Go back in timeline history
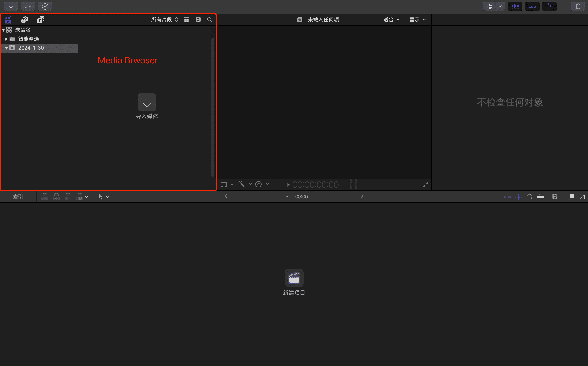The image size is (588, 366). pos(226,196)
